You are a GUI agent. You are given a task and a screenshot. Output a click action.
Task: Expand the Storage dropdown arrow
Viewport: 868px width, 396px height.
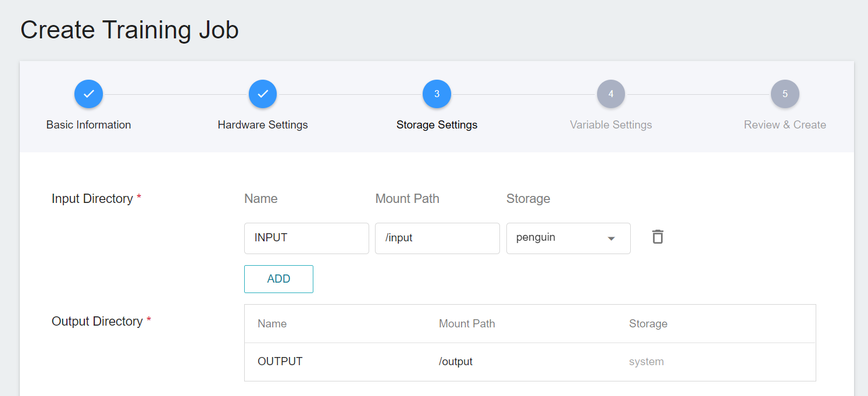pyautogui.click(x=611, y=238)
